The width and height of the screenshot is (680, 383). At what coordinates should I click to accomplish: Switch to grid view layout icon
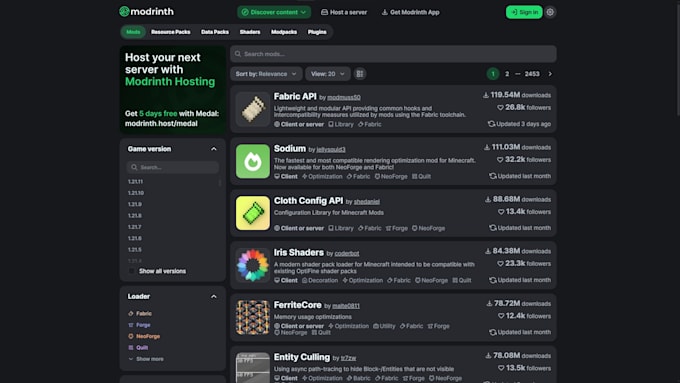click(x=360, y=74)
